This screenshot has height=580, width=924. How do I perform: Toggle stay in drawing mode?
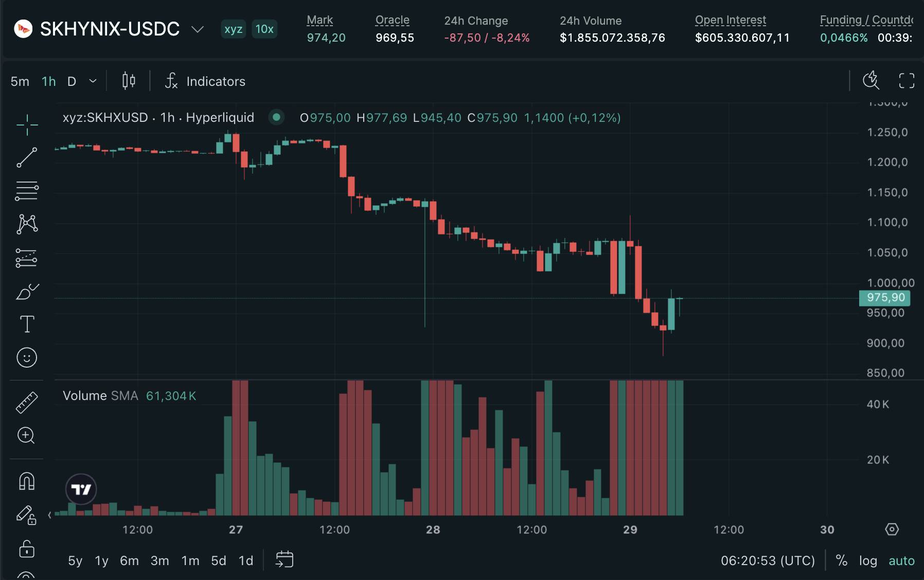tap(26, 515)
